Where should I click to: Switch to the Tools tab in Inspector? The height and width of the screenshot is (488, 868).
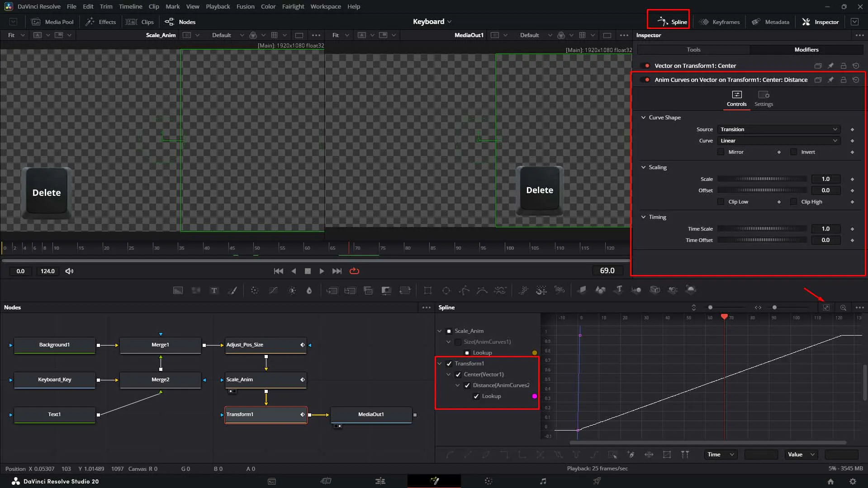click(693, 50)
